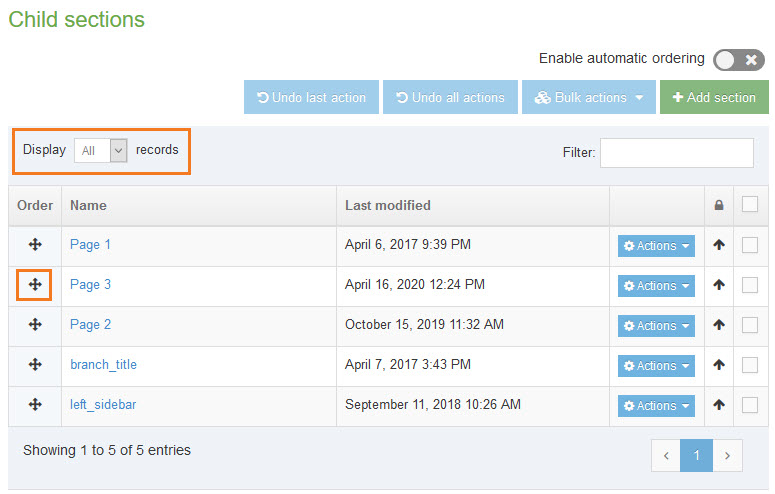Click date April 7, 2017 3:43 PM
This screenshot has width=775, height=494.
[x=408, y=364]
